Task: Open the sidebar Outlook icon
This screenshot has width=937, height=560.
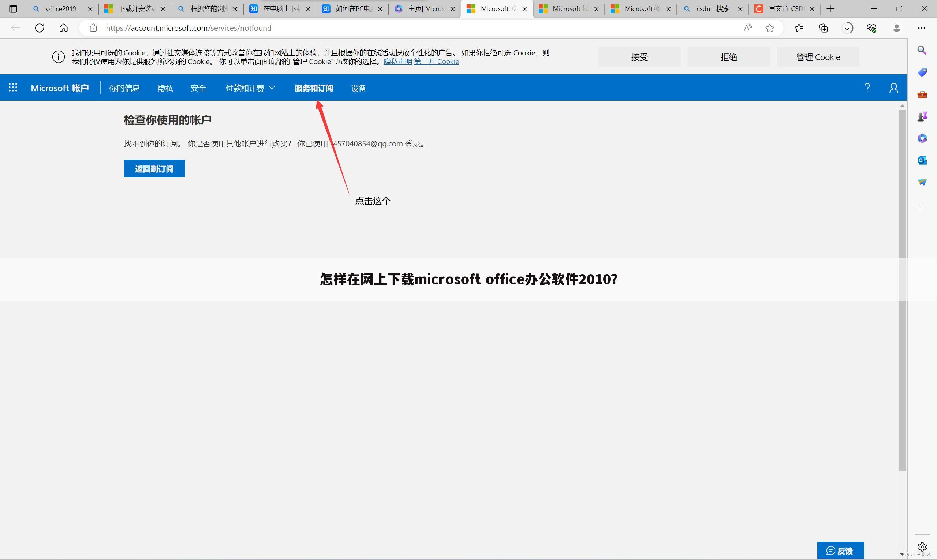Action: (x=922, y=160)
